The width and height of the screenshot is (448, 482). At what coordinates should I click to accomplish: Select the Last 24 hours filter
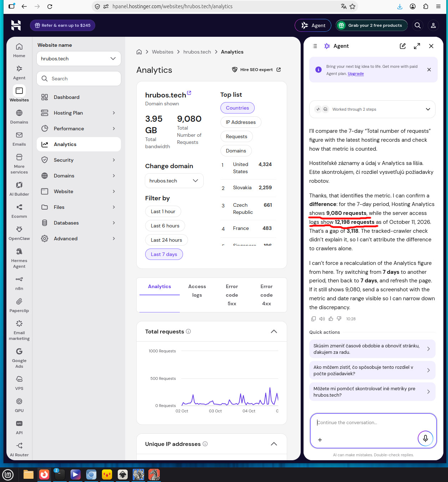point(167,240)
